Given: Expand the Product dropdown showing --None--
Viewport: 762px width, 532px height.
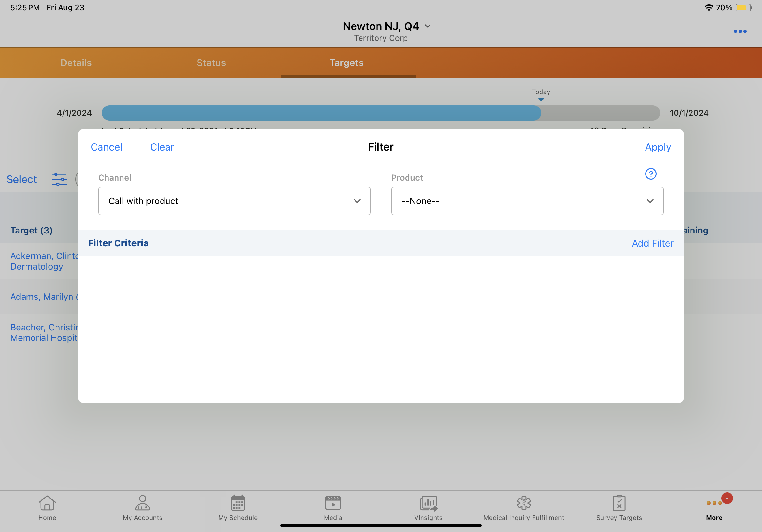Looking at the screenshot, I should 527,201.
